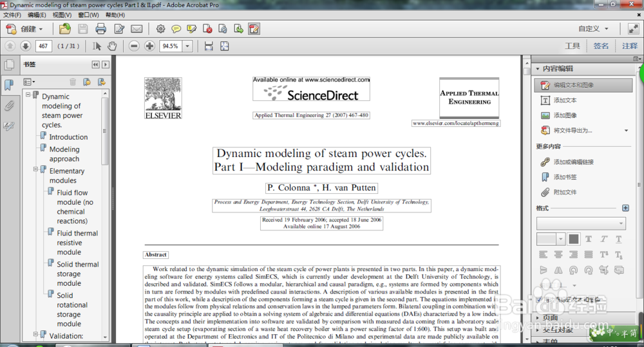Switch to the 签名 sign pane
This screenshot has width=644, height=347.
pos(601,46)
